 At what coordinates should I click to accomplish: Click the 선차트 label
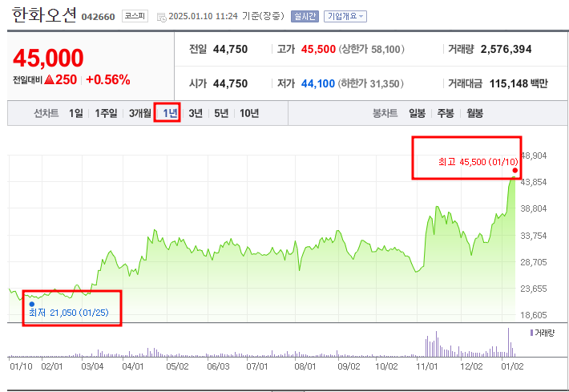[x=46, y=113]
